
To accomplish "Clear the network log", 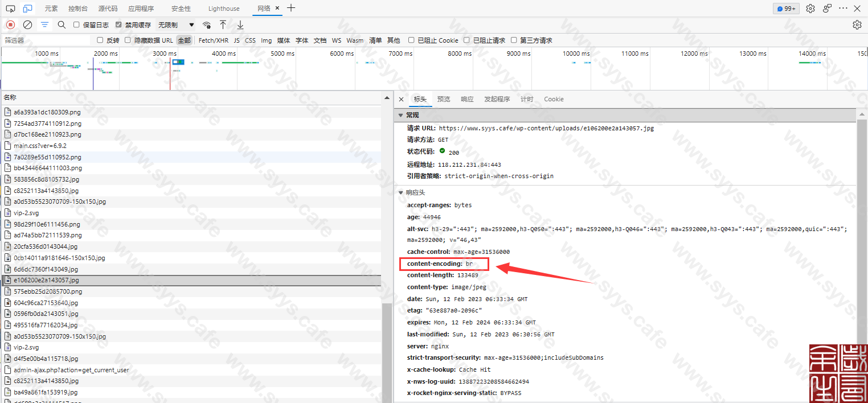I will (x=27, y=24).
